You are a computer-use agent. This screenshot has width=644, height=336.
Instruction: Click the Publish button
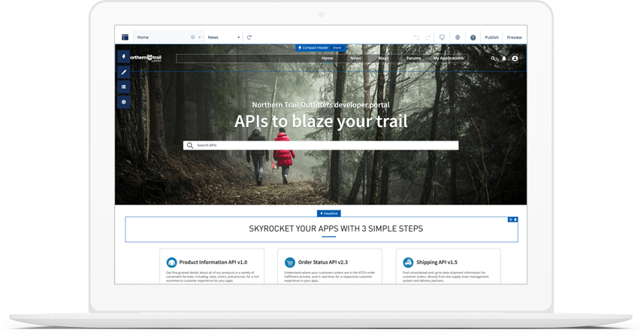click(x=491, y=38)
